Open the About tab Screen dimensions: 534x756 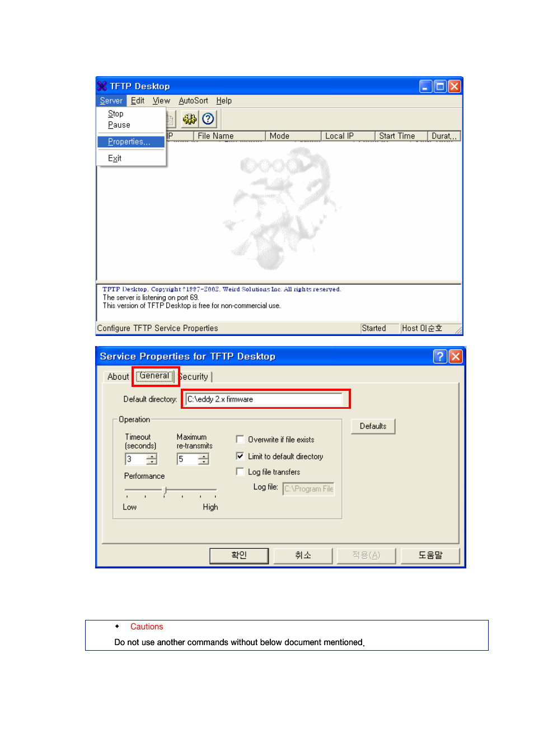(x=118, y=377)
